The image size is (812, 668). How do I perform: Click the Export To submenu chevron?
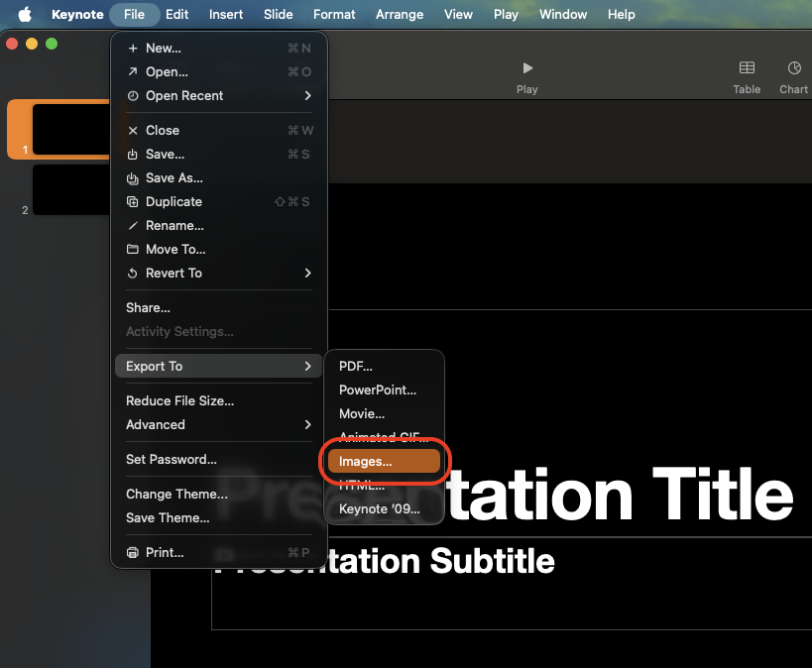click(308, 366)
